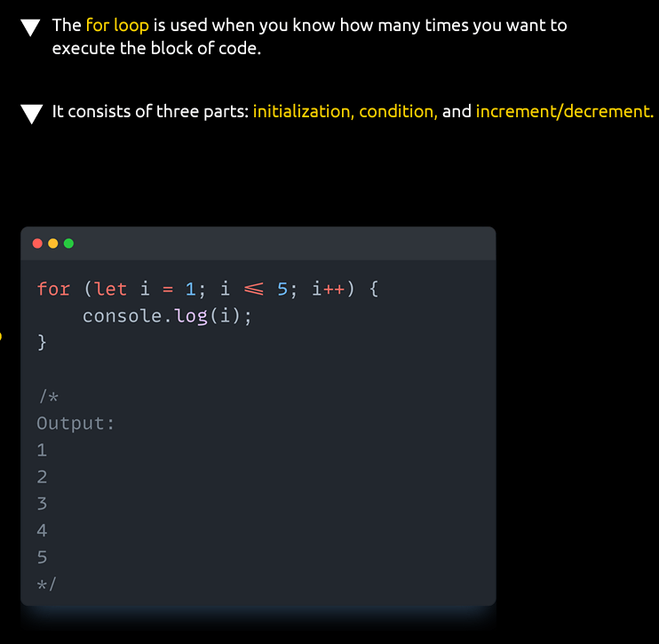This screenshot has width=659, height=644.
Task: Click output number 3 in the comment
Action: 42,504
